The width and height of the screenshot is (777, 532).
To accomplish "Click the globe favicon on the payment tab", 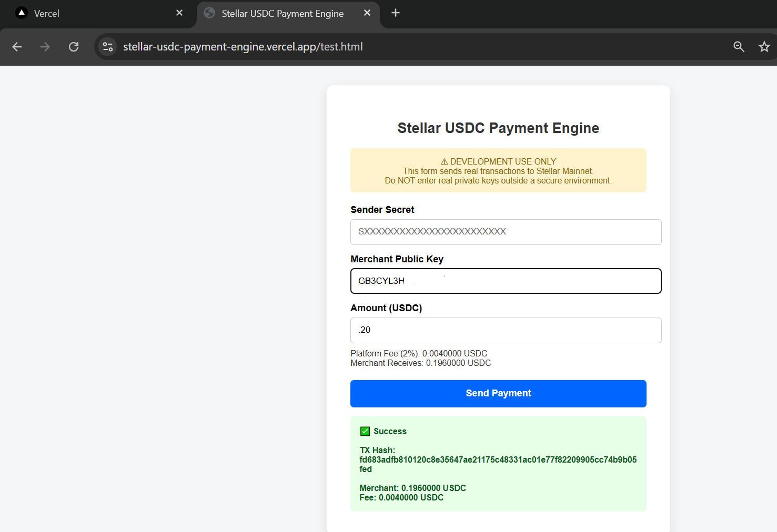I will (x=209, y=13).
